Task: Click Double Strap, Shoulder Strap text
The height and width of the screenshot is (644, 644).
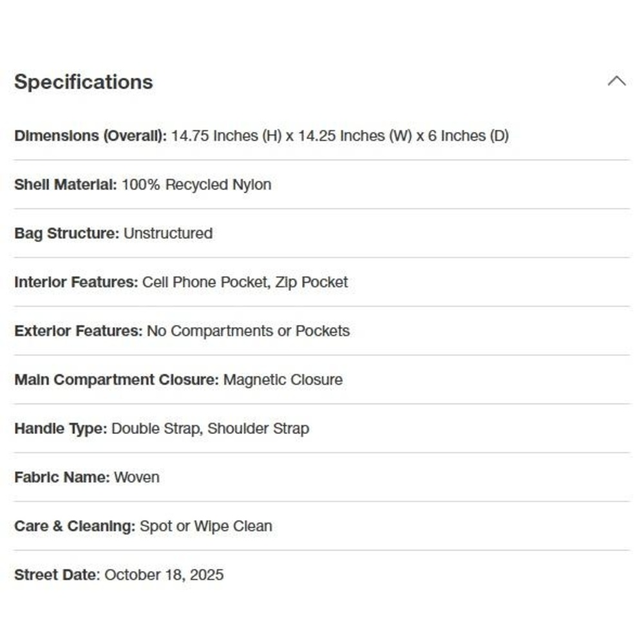Action: 211,429
